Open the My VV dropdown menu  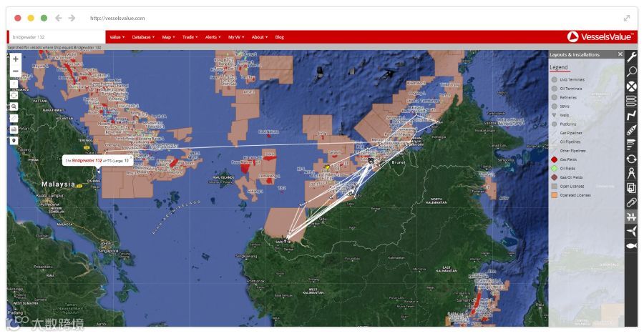point(235,37)
